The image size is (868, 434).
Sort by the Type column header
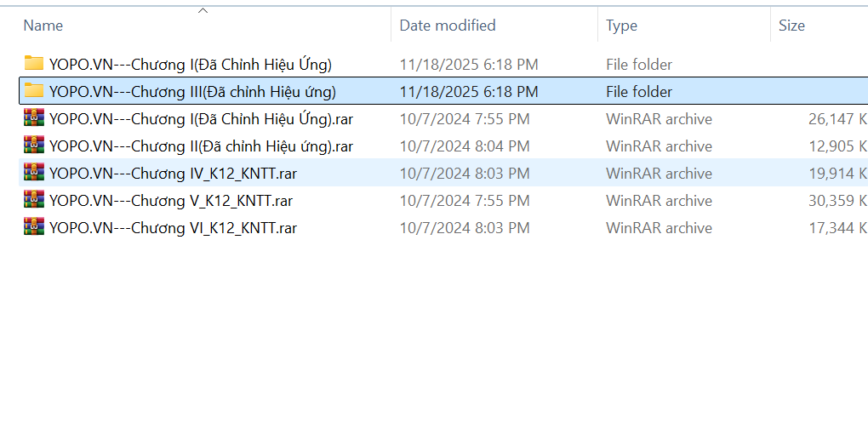click(x=622, y=26)
